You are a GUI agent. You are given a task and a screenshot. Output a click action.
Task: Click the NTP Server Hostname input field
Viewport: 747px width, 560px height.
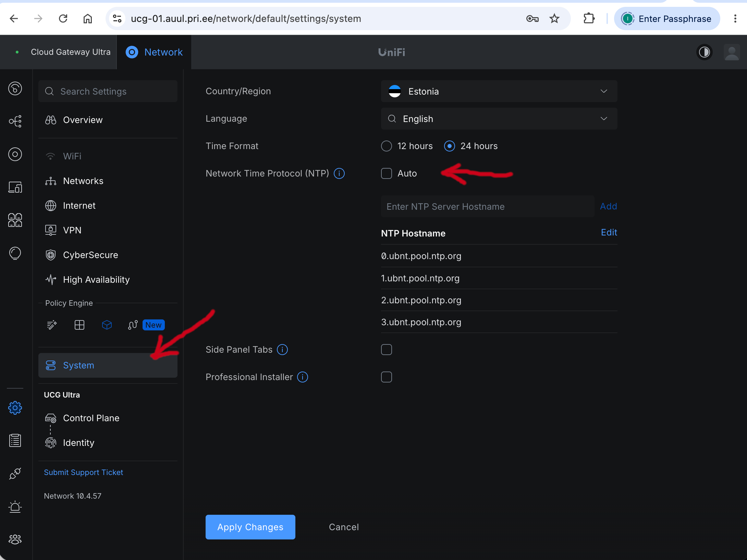(488, 206)
